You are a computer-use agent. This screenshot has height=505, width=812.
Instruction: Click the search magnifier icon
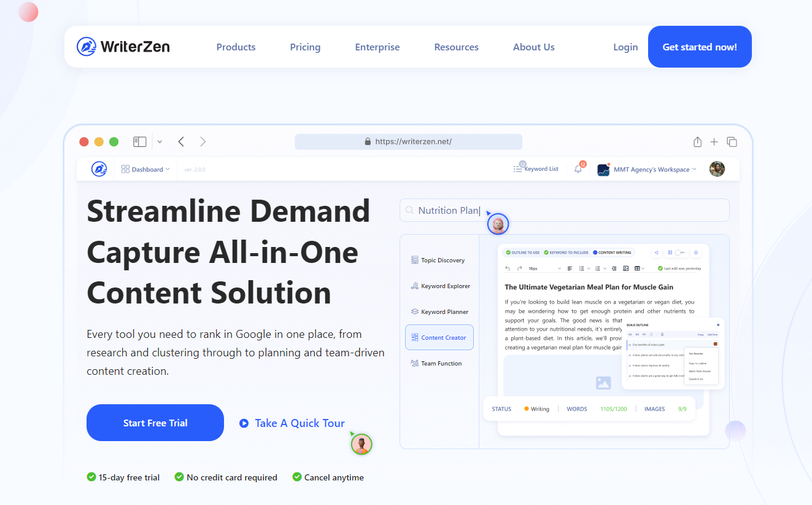point(410,210)
